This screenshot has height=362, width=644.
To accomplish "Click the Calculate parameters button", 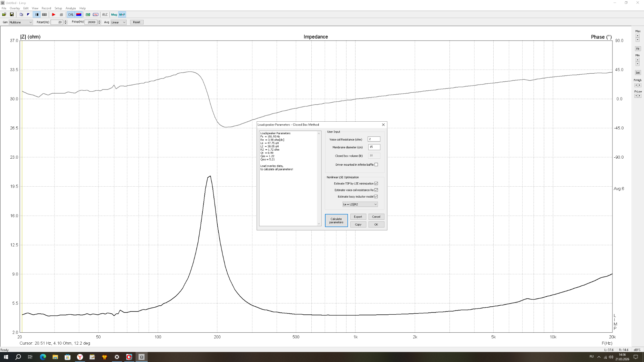I will point(336,220).
